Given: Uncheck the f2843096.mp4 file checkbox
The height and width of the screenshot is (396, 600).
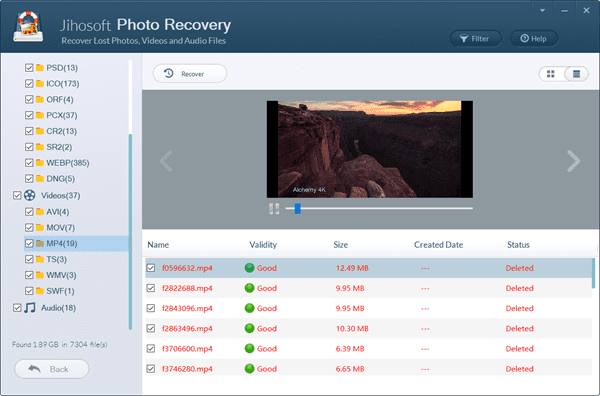Looking at the screenshot, I should point(151,308).
